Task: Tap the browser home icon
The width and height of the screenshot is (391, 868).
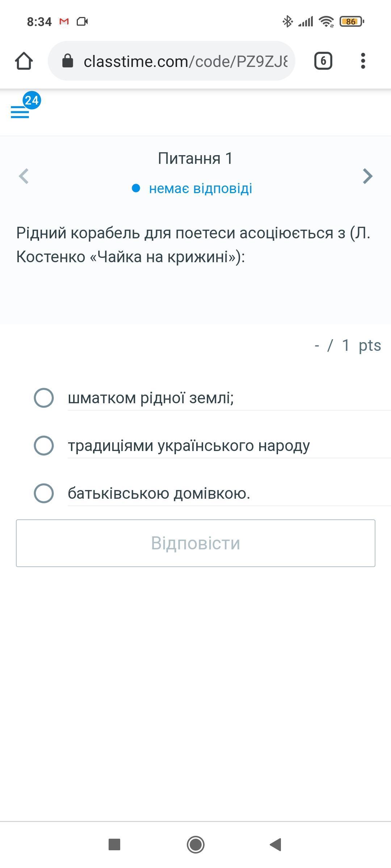Action: tap(24, 61)
